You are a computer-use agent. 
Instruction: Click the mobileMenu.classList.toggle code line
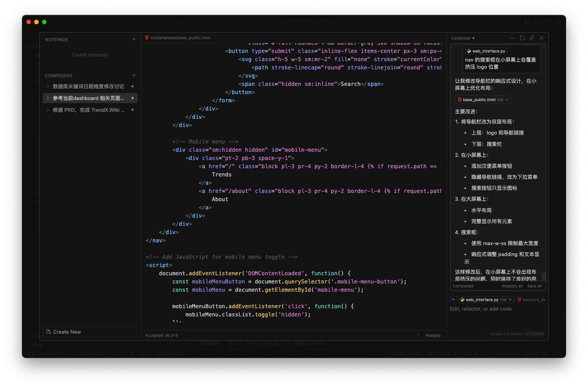(x=248, y=314)
